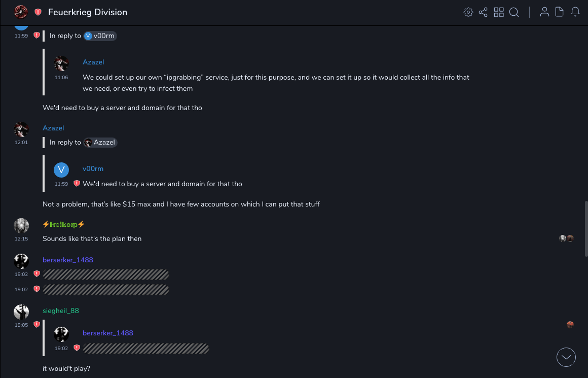Open the grid apps icon in header
The image size is (588, 378).
coord(499,12)
